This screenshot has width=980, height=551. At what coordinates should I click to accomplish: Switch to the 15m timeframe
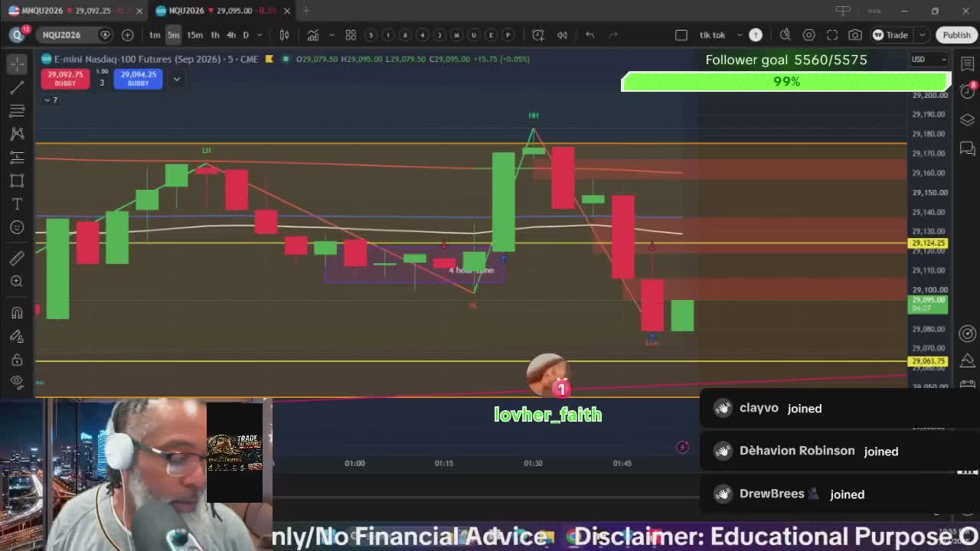tap(194, 34)
